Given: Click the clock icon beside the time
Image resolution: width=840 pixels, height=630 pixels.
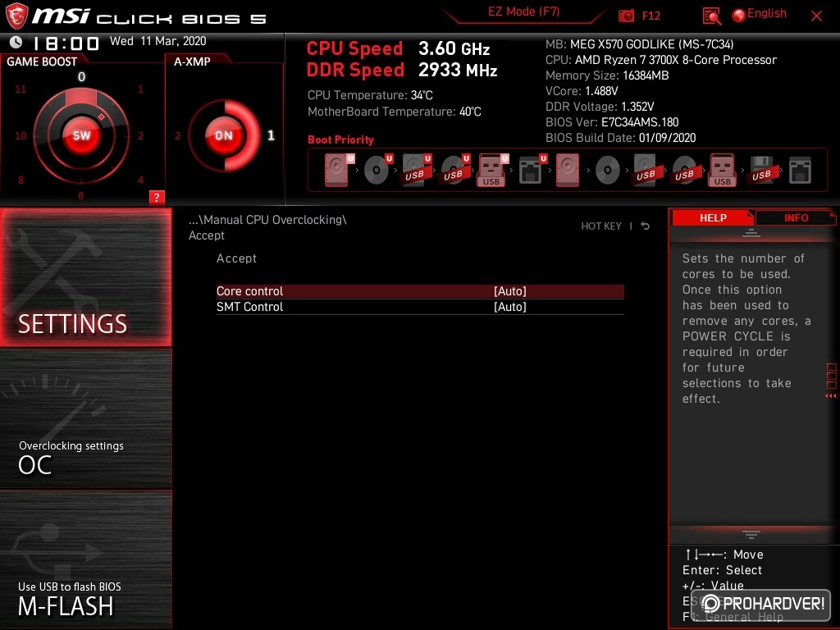Looking at the screenshot, I should tap(16, 42).
